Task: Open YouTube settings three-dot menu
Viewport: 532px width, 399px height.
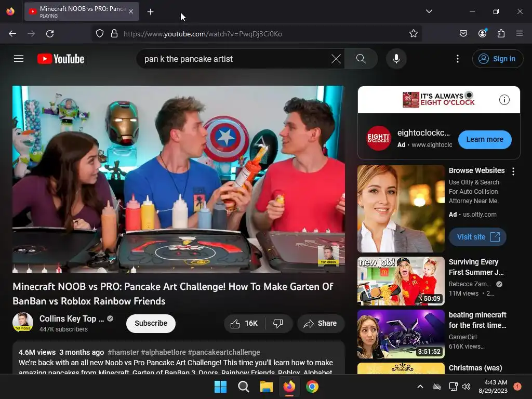Action: [x=457, y=59]
